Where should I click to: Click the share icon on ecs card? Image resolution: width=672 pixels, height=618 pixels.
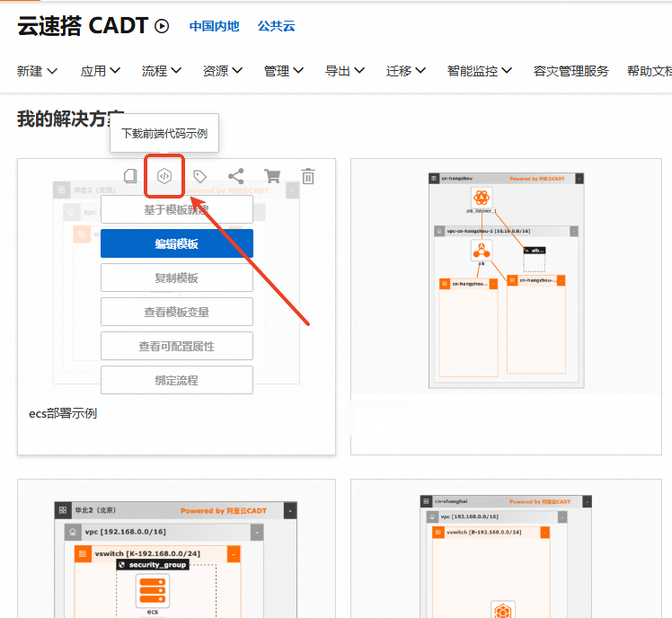(x=236, y=176)
